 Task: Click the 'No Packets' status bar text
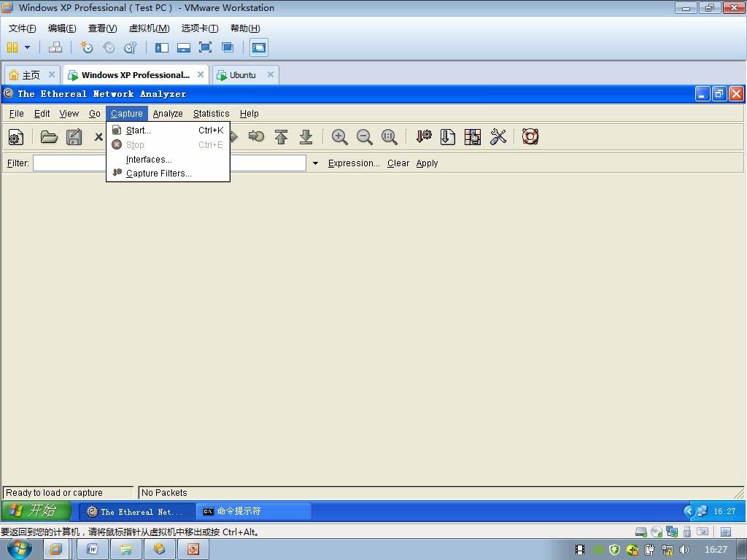click(x=164, y=492)
